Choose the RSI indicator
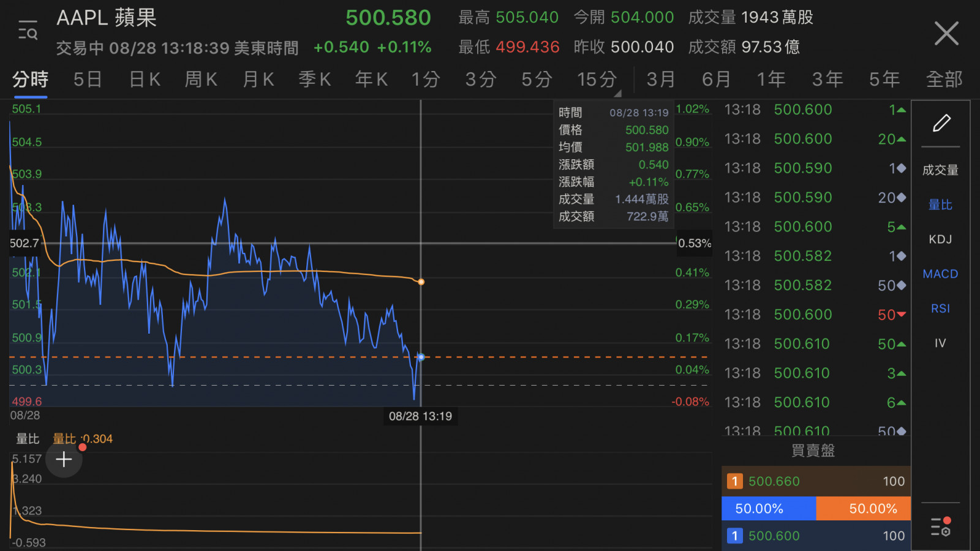 click(x=940, y=309)
